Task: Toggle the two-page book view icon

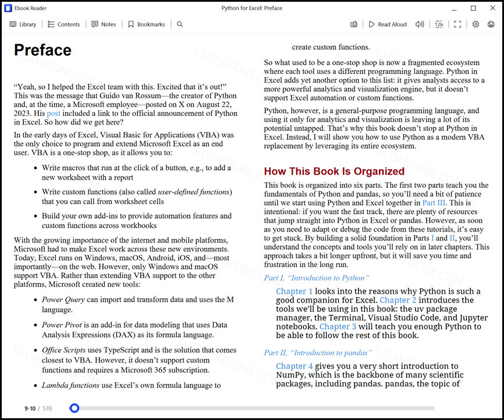Action: (x=354, y=24)
